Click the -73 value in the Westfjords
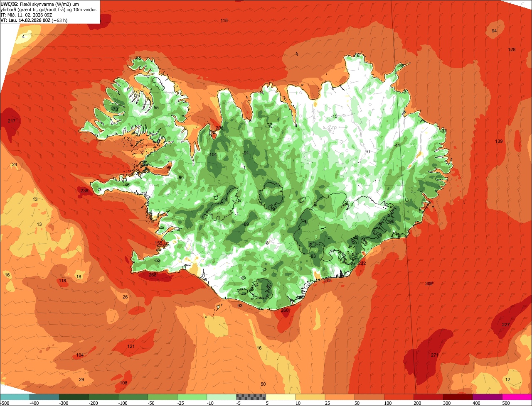532x406 pixels. 115,109
